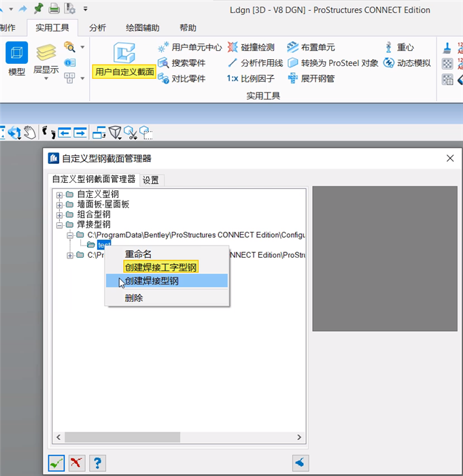The image size is (463, 476).
Task: Expand the 组合型钢 tree node
Action: tap(60, 215)
